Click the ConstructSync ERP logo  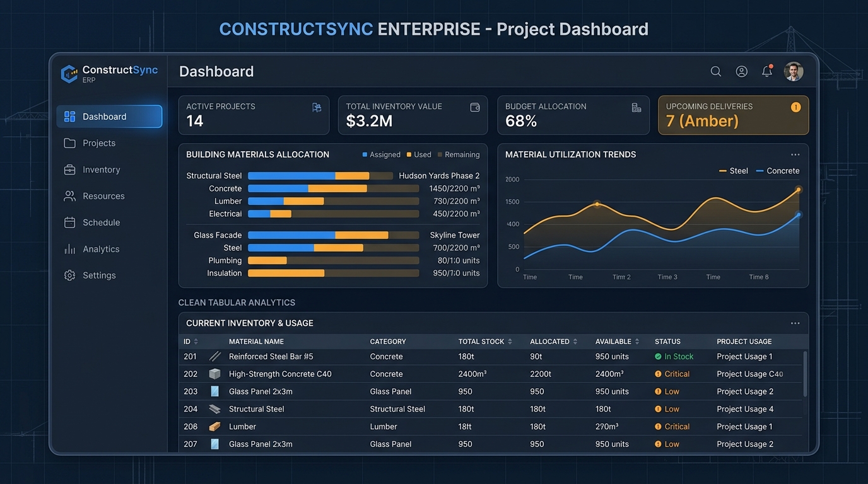(110, 73)
